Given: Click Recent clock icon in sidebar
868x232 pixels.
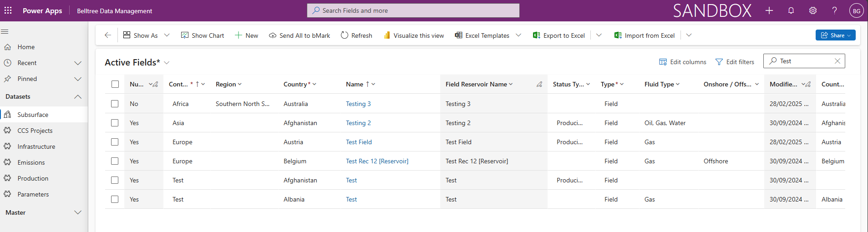Looking at the screenshot, I should point(8,63).
